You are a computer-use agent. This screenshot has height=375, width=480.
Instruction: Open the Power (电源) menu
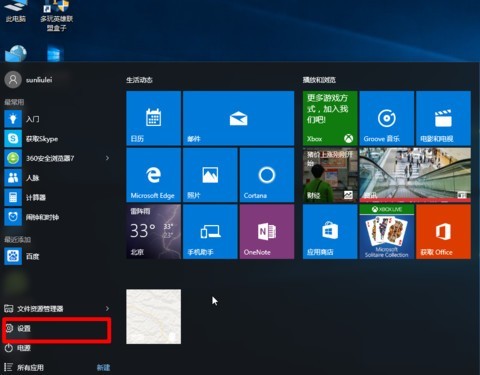click(57, 348)
